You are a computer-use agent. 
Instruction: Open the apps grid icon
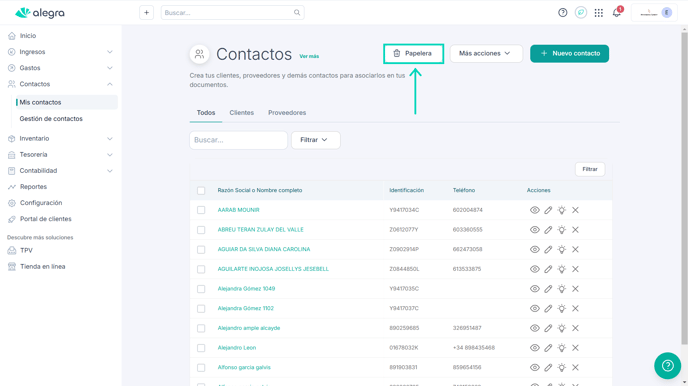pos(598,13)
